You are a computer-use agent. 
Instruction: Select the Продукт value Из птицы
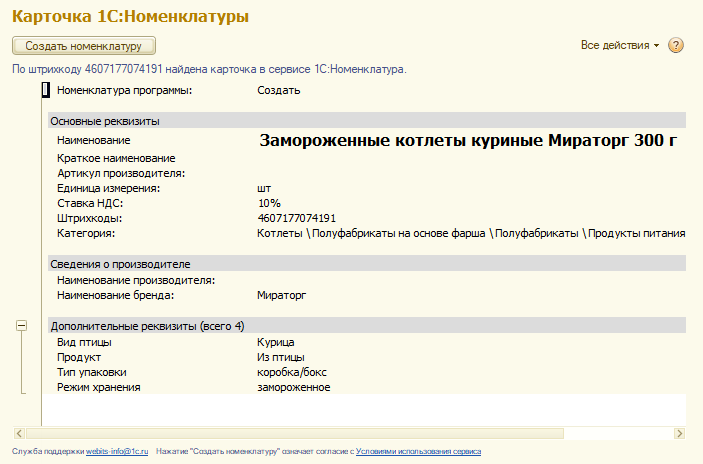281,357
